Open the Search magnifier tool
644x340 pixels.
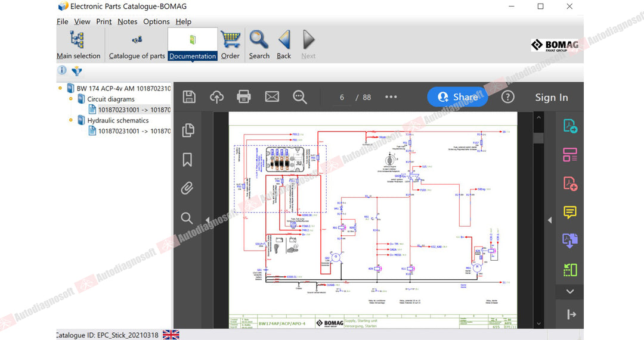[x=259, y=45]
